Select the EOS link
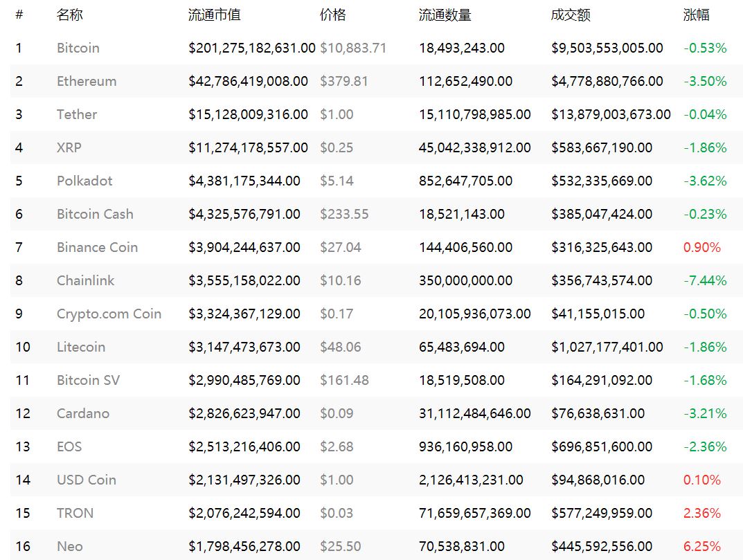The height and width of the screenshot is (560, 743). click(x=69, y=446)
